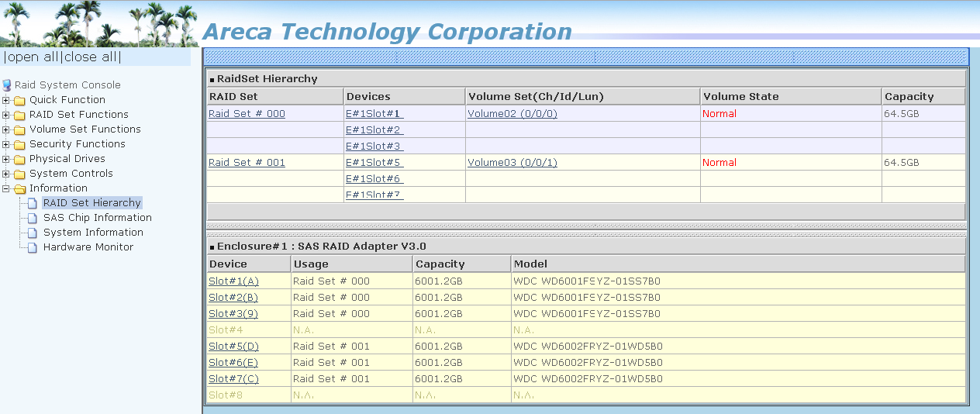980x414 pixels.
Task: Click 'close all' in sidebar header
Action: [x=90, y=57]
